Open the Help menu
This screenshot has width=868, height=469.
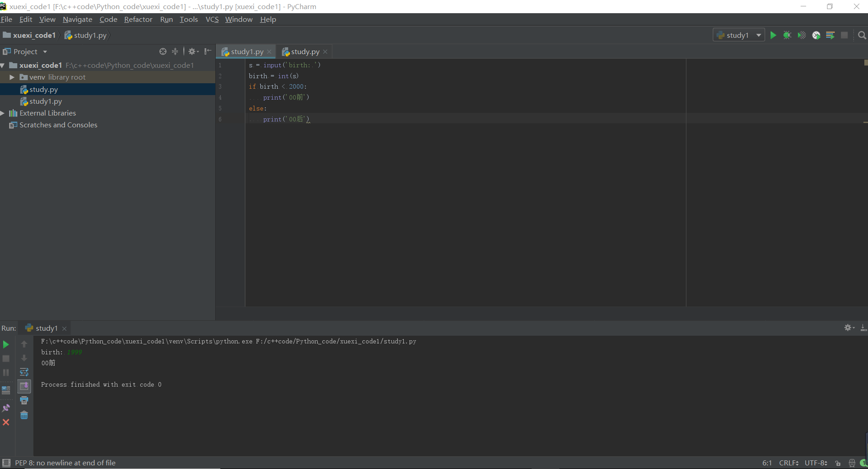[268, 19]
